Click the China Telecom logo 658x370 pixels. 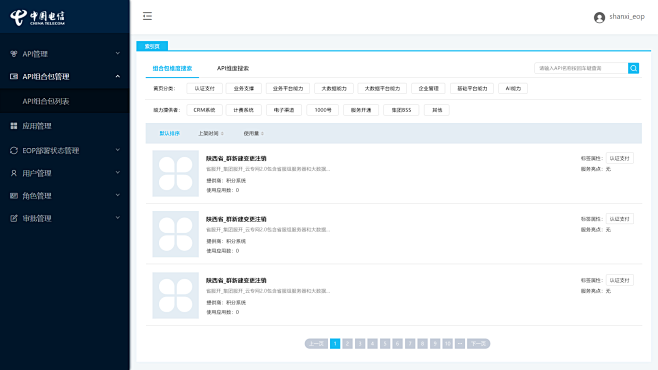37,18
